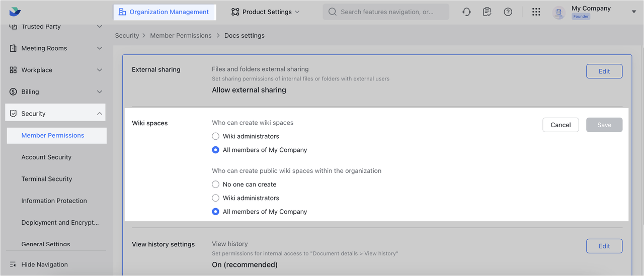Viewport: 644px width, 276px height.
Task: Select All members for creating wiki spaces
Action: (215, 150)
